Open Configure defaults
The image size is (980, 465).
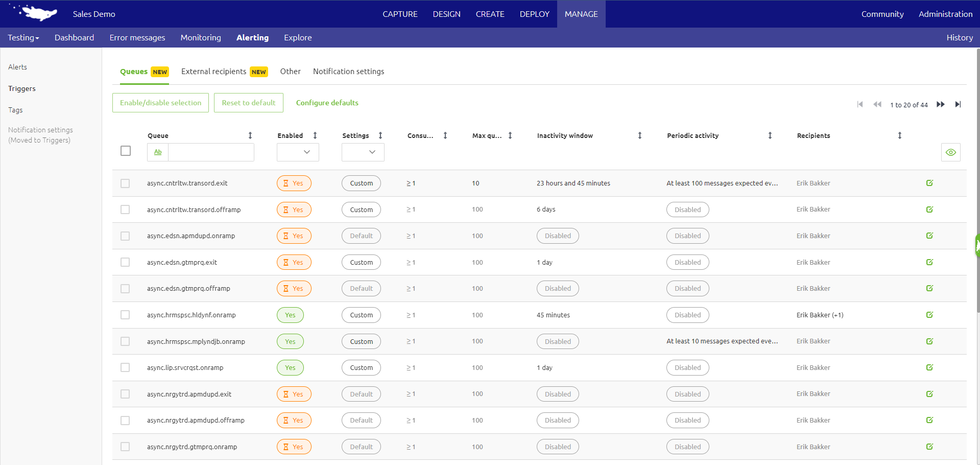click(327, 103)
